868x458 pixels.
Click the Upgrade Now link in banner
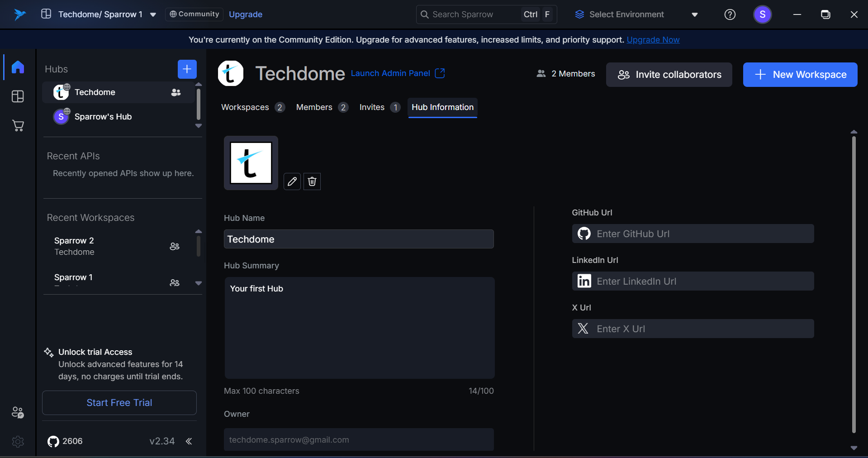(x=653, y=40)
